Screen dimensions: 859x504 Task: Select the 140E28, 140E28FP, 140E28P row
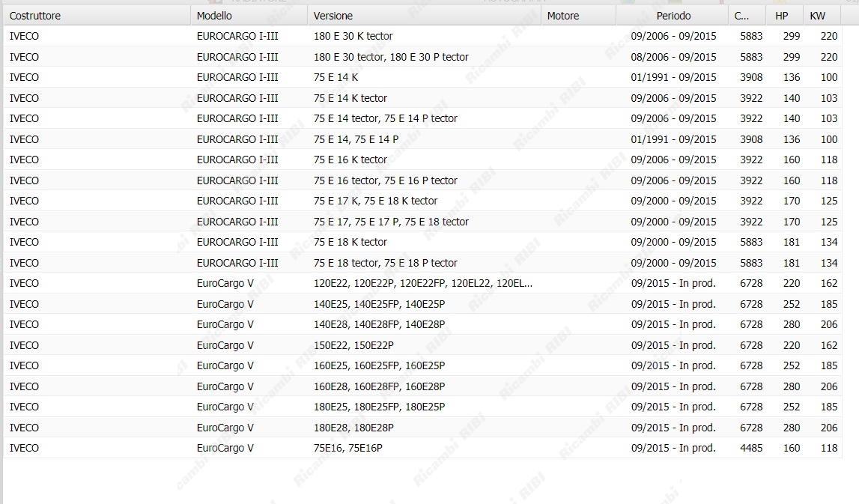pos(379,324)
